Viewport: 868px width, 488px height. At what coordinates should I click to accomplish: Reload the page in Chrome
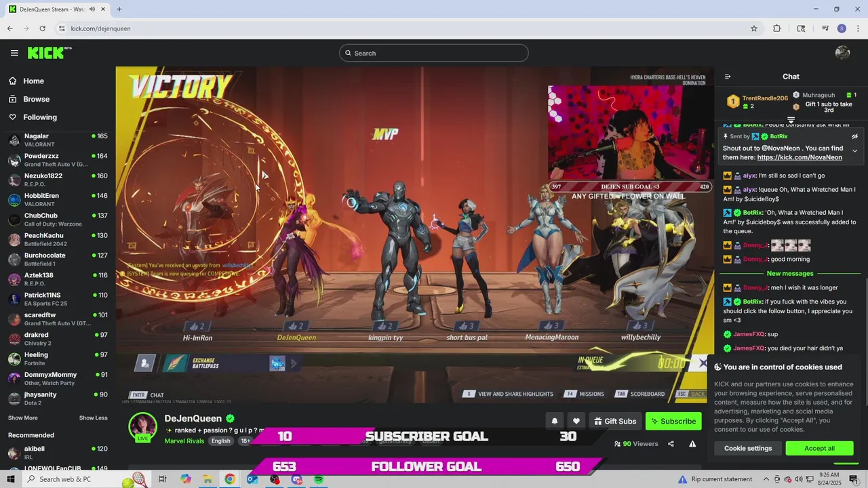coord(43,28)
